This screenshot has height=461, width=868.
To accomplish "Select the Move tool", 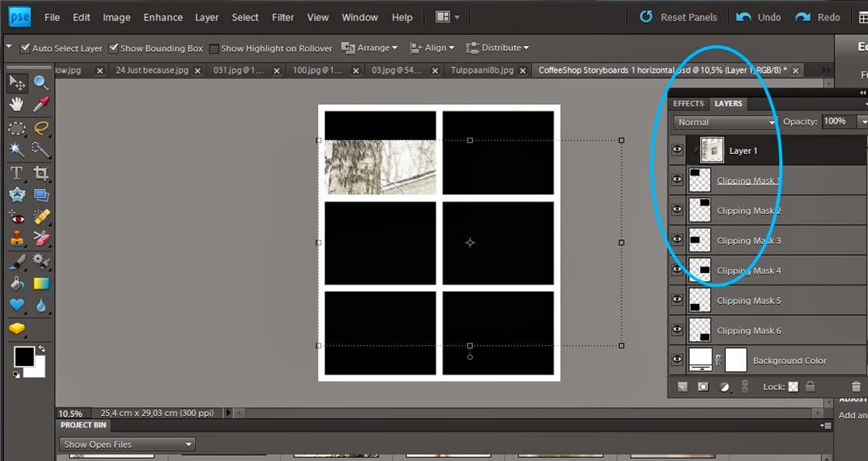I will [16, 81].
